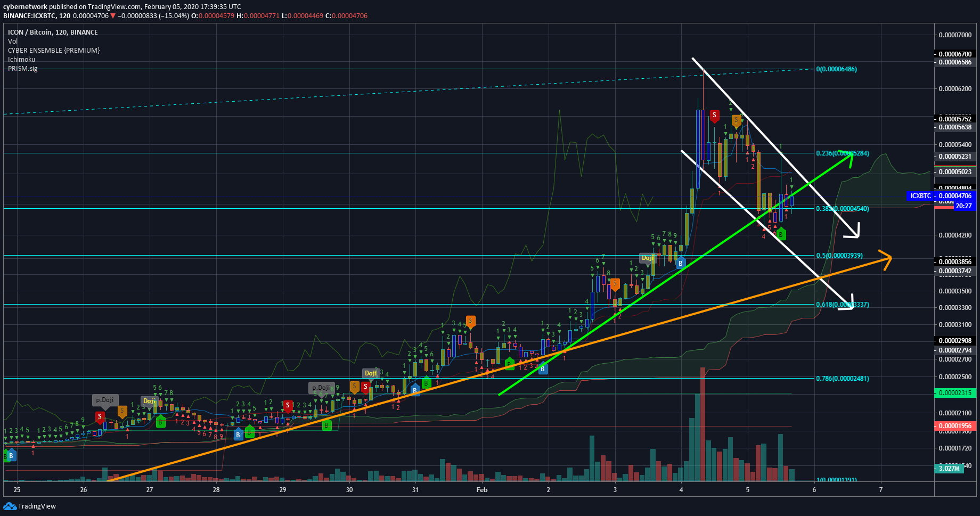Select the p.Doji label near Jan 26
980x516 pixels.
(x=105, y=400)
